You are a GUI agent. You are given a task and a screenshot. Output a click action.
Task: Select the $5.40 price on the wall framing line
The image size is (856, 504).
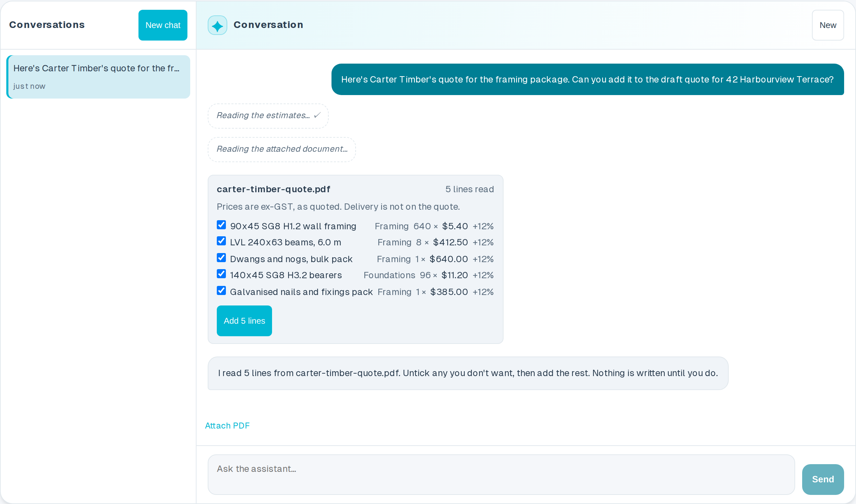click(x=455, y=226)
